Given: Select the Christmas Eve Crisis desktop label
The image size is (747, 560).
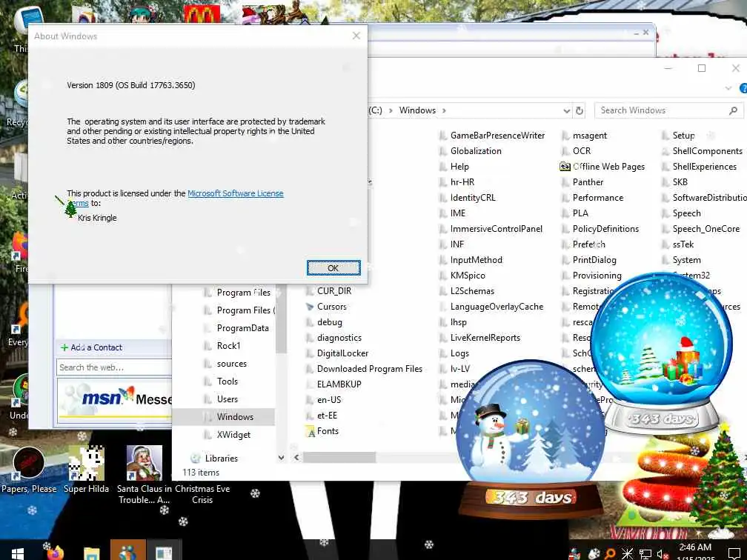Looking at the screenshot, I should (202, 494).
